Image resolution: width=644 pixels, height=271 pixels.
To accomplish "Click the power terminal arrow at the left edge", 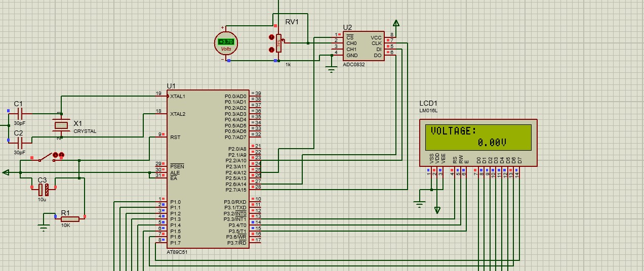I will [6, 172].
